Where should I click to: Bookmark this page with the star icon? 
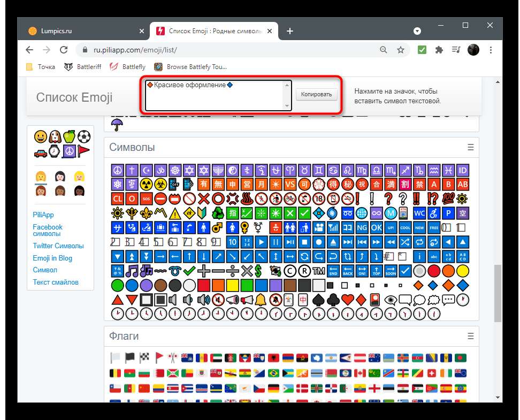pos(401,50)
